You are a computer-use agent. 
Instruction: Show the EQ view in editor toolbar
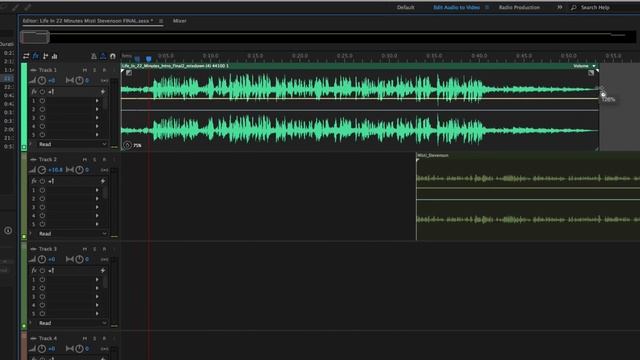click(54, 56)
